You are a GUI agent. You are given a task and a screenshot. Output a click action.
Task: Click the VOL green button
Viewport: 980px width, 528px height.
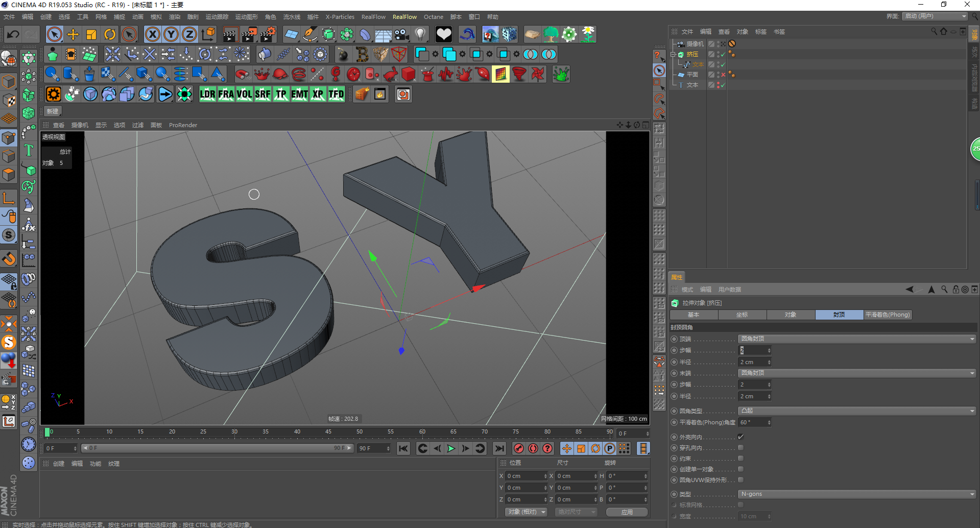click(244, 94)
